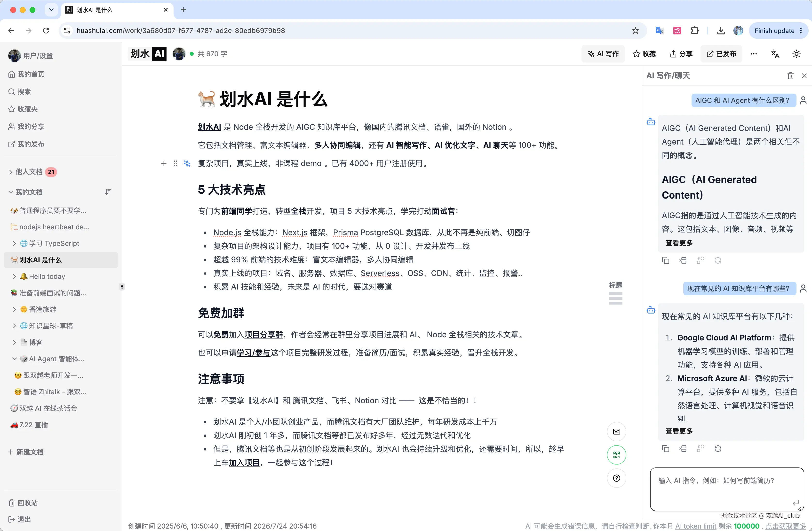812x531 pixels.
Task: Click the browser address bar URL
Action: (181, 31)
